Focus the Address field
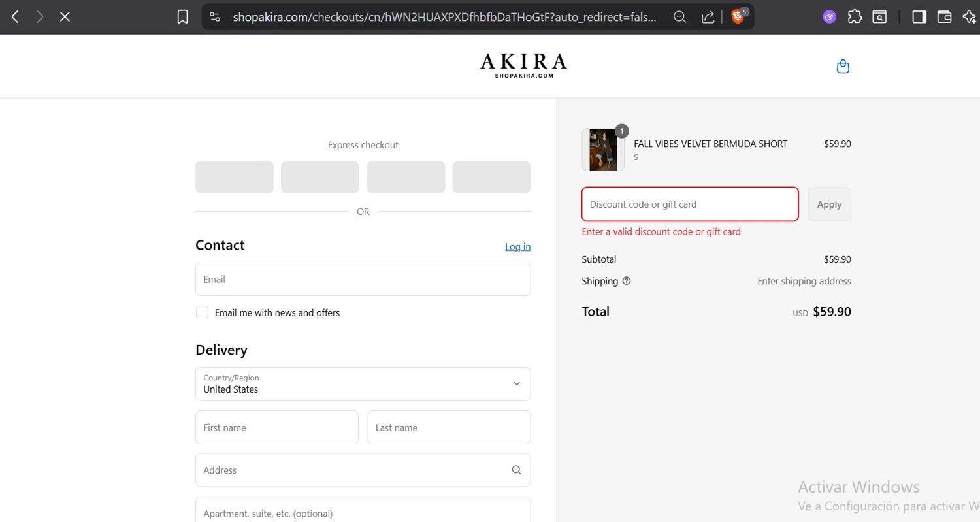The image size is (980, 522). [363, 470]
